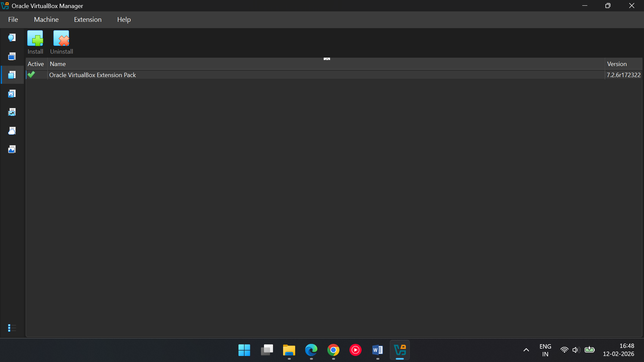Sort list by Name column header
Viewport: 644px width, 362px height.
click(58, 64)
